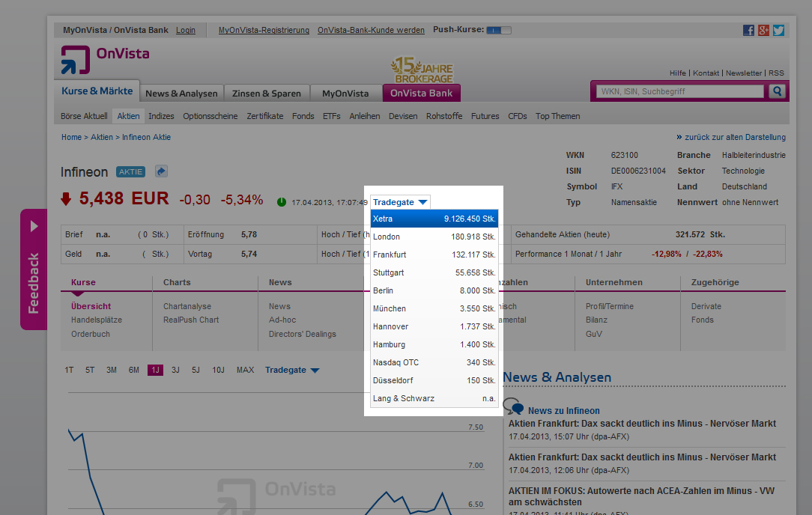Set chart range to 3M
The width and height of the screenshot is (812, 515).
(112, 370)
